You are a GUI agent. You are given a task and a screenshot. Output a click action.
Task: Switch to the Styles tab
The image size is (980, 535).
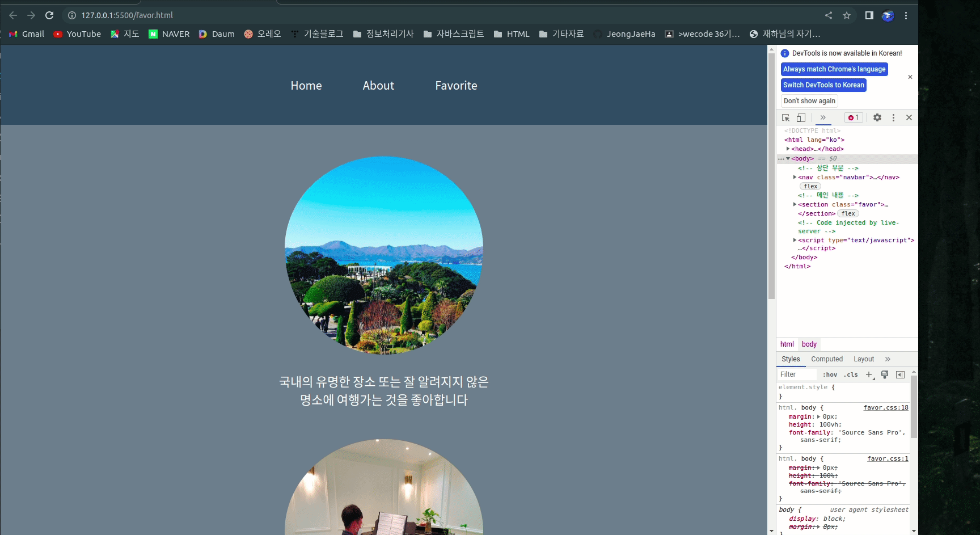791,359
